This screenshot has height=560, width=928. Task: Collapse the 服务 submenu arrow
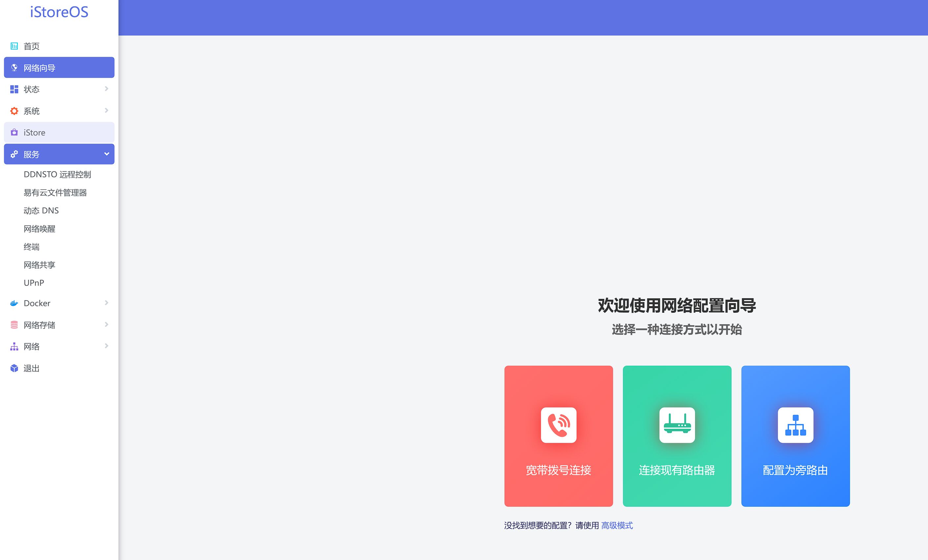coord(107,154)
